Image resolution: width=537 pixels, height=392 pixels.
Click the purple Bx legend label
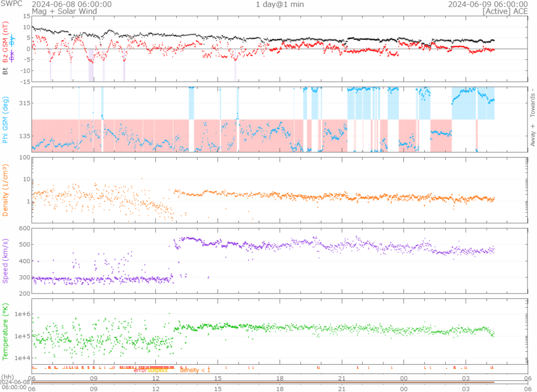pyautogui.click(x=13, y=56)
